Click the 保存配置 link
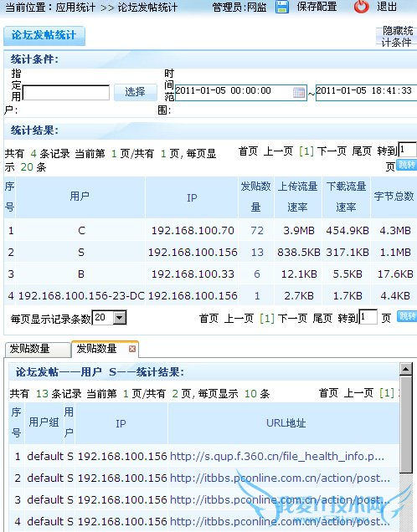 coord(317,7)
